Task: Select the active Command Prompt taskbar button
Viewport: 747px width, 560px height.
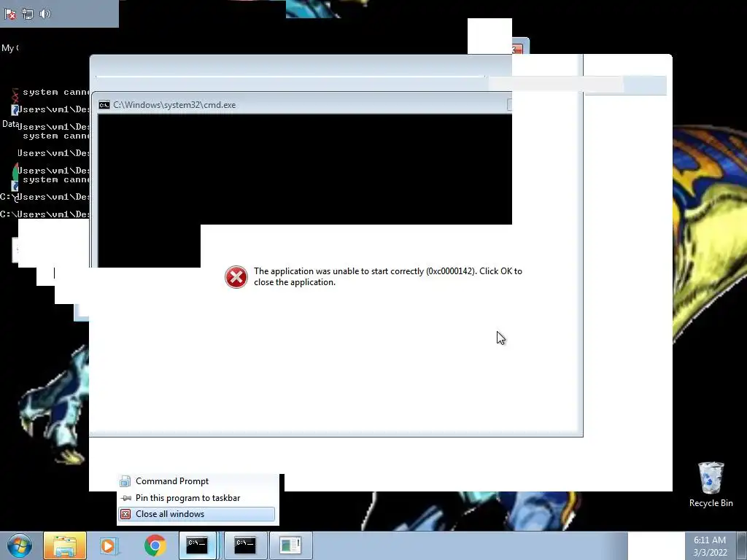Action: 197,545
